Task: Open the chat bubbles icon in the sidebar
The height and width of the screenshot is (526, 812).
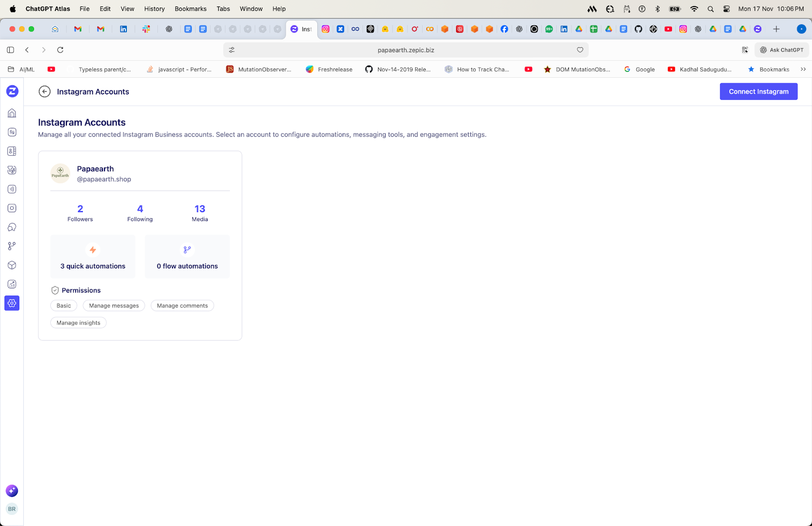Action: tap(12, 227)
